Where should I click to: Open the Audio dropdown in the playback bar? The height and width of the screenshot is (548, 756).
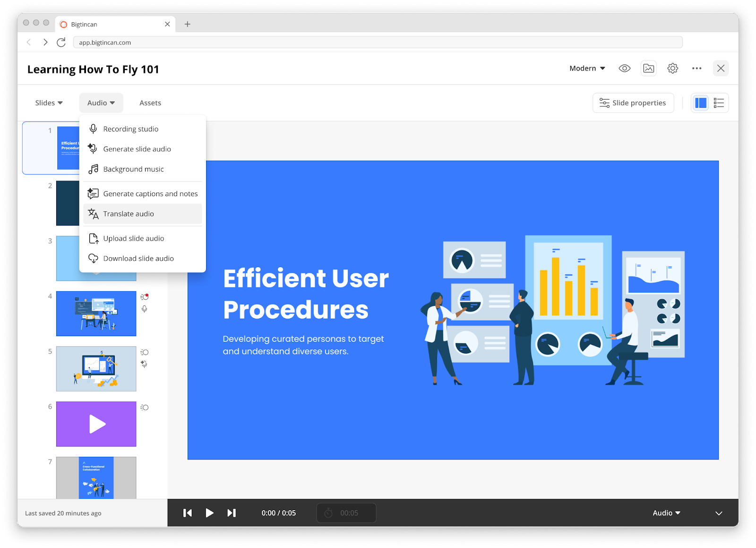click(x=666, y=513)
